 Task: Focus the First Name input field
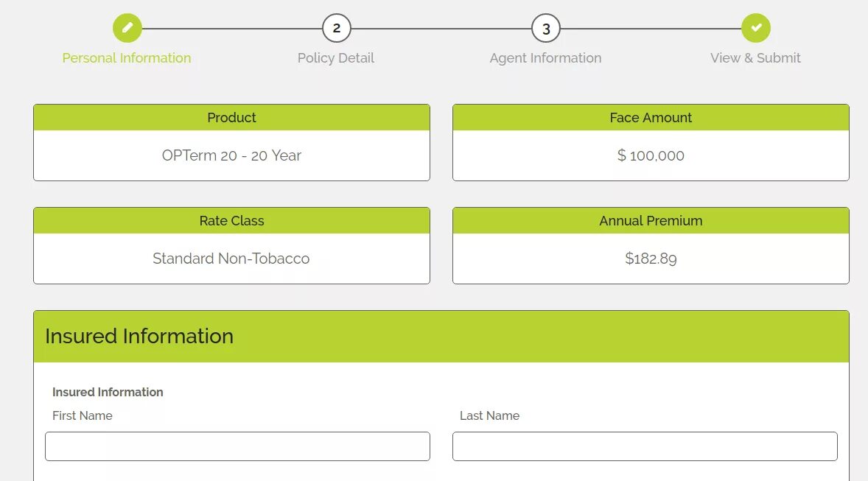(237, 446)
